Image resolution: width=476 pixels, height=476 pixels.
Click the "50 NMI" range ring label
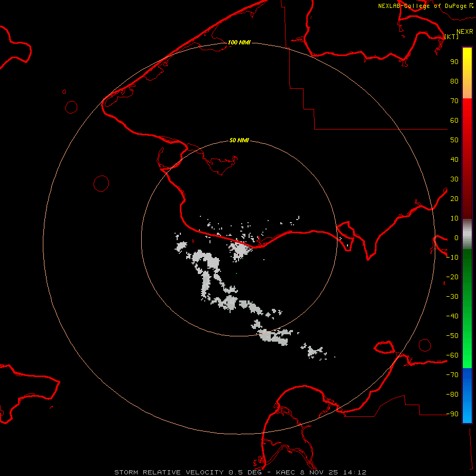tap(239, 140)
